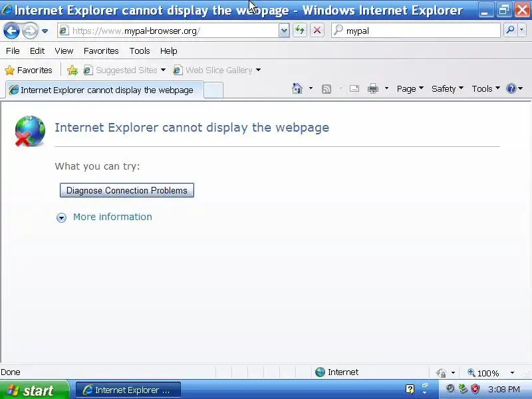The image size is (532, 399).
Task: Open the Edit menu
Action: point(37,51)
